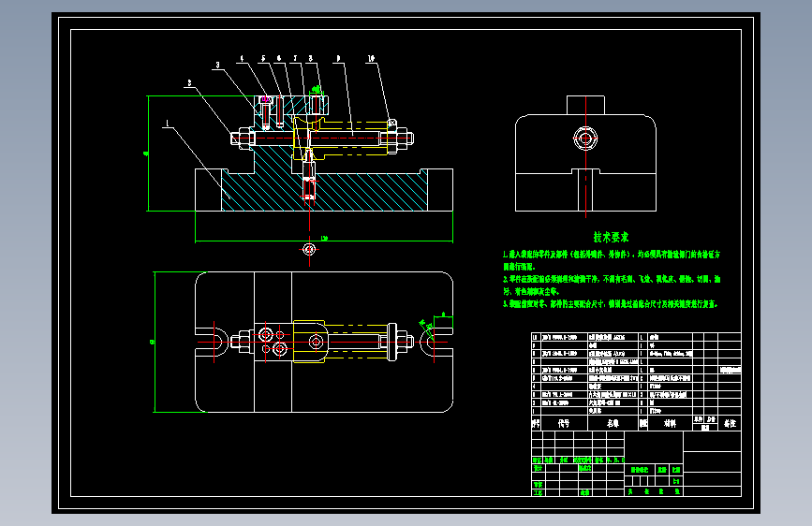
Task: Select part balloon number 9
Action: pos(338,59)
